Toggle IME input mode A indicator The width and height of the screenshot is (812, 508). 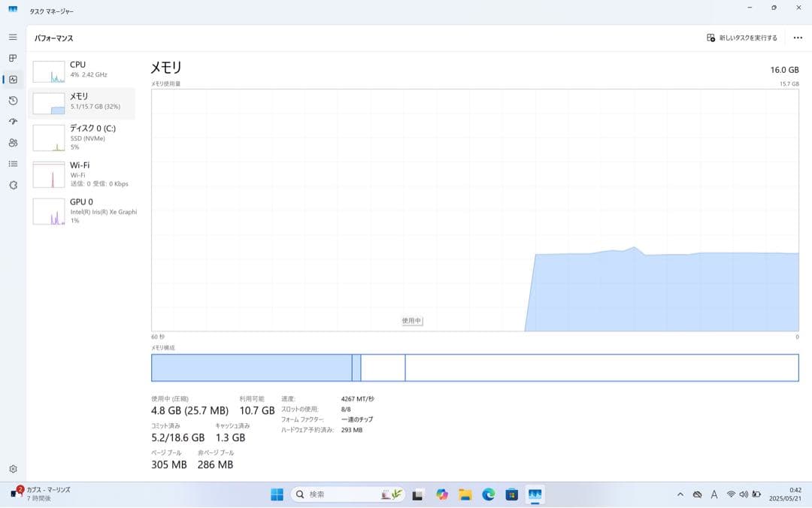(714, 494)
